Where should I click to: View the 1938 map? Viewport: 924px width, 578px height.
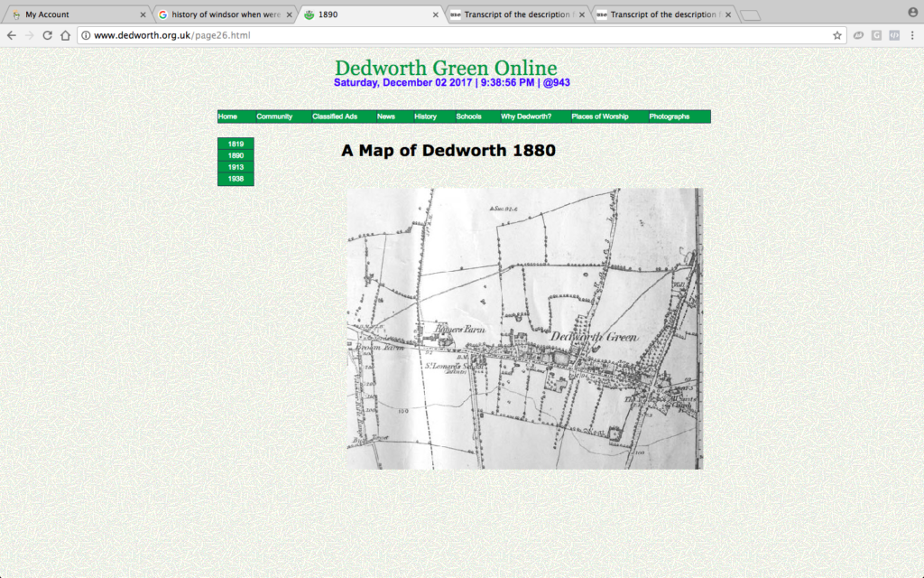click(236, 179)
